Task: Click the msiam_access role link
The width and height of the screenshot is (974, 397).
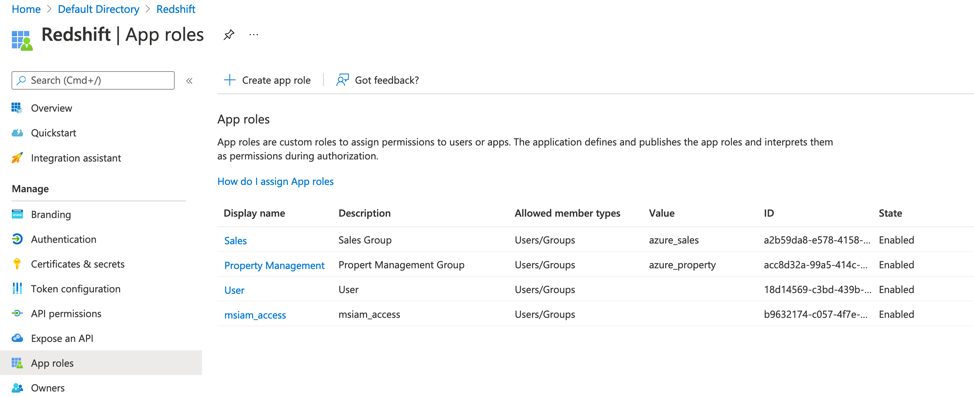Action: pos(255,315)
